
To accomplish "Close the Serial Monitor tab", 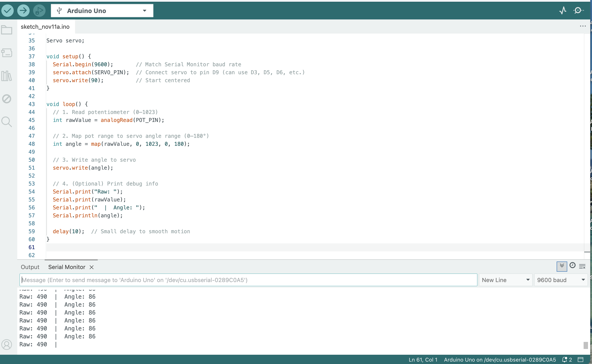I will click(x=92, y=267).
